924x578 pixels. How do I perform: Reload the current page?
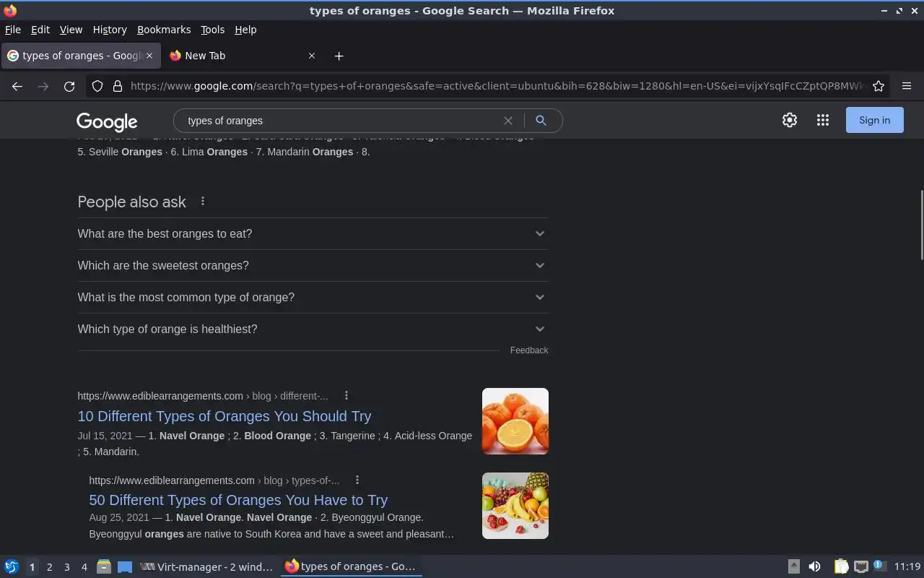[69, 86]
